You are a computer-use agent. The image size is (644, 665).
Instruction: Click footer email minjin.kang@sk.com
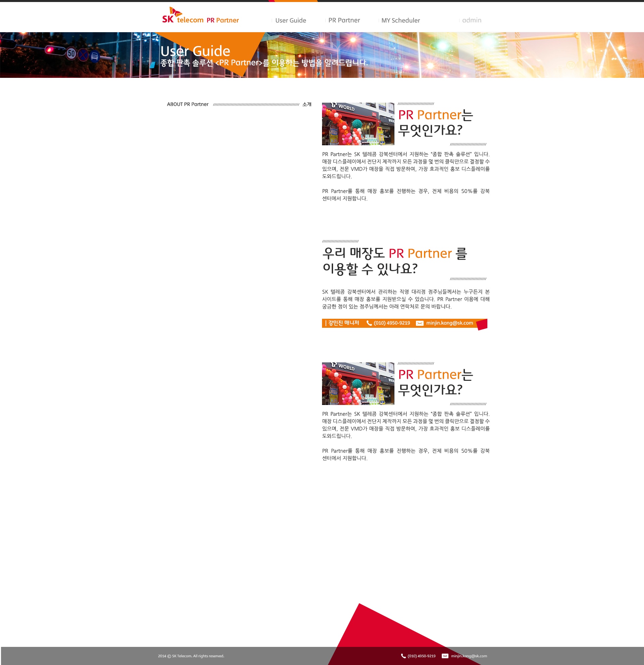click(x=469, y=656)
